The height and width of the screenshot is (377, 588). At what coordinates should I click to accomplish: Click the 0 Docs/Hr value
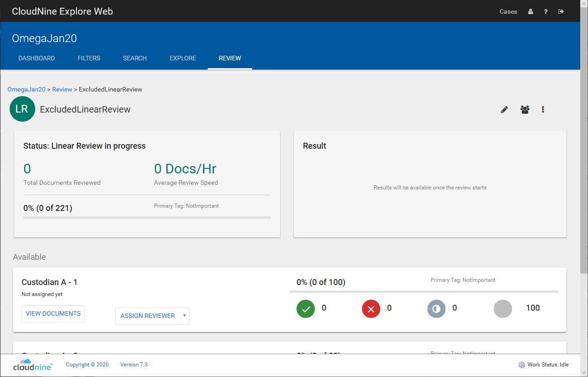[185, 169]
